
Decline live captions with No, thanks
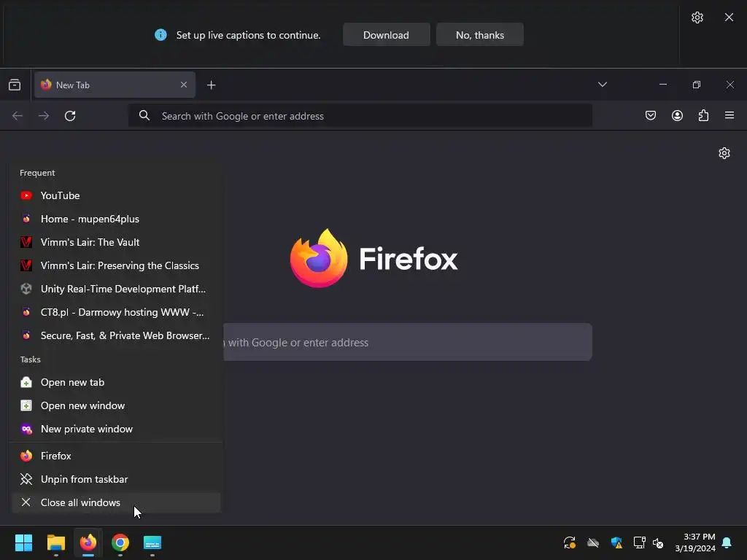[x=480, y=35]
